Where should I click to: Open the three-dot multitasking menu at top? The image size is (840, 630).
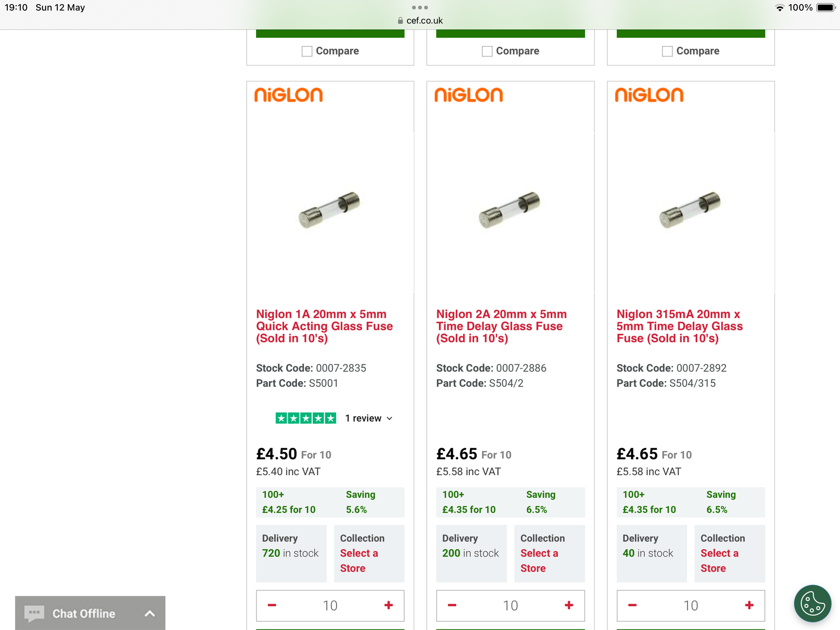[420, 7]
